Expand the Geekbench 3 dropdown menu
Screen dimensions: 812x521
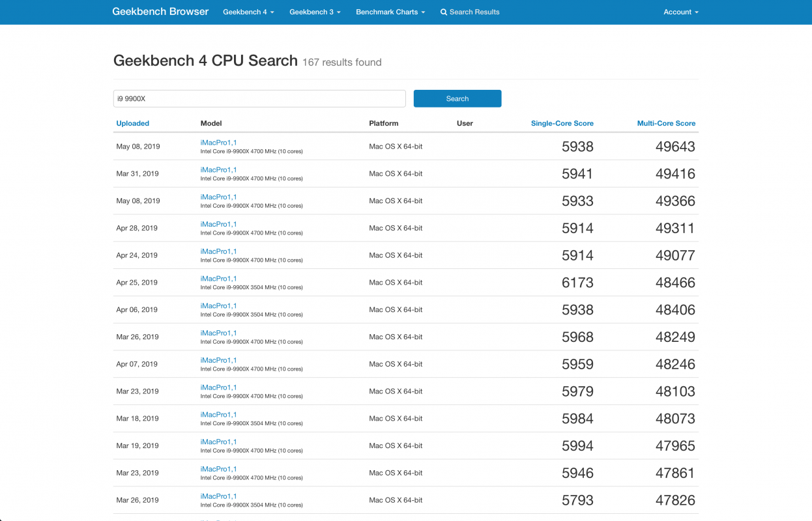(x=315, y=12)
